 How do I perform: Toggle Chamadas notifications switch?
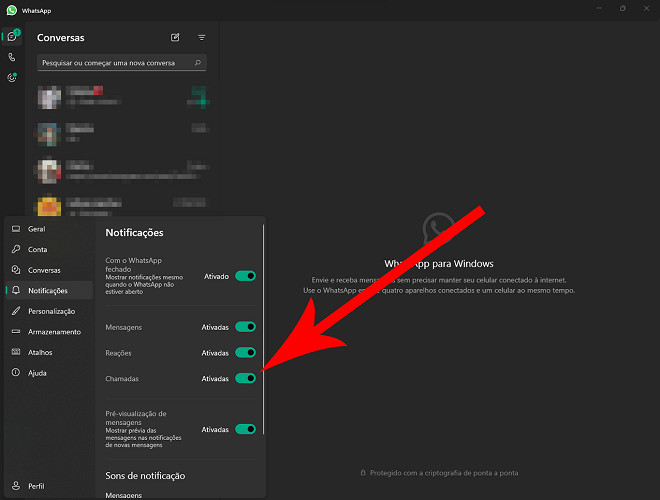[245, 378]
